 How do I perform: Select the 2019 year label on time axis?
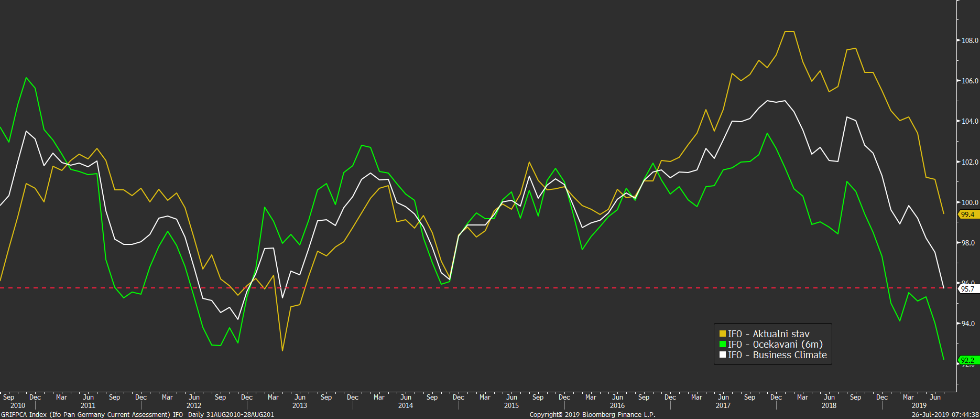tap(919, 405)
